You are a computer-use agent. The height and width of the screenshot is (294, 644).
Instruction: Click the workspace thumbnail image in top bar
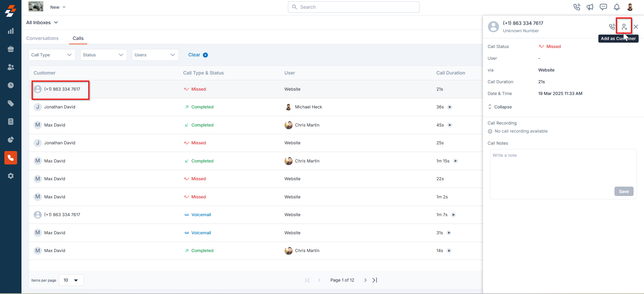[36, 6]
